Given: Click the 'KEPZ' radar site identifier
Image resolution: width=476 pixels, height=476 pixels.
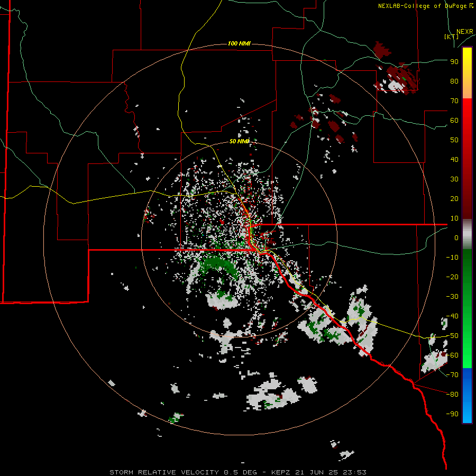Looking at the screenshot, I should pos(282,472).
